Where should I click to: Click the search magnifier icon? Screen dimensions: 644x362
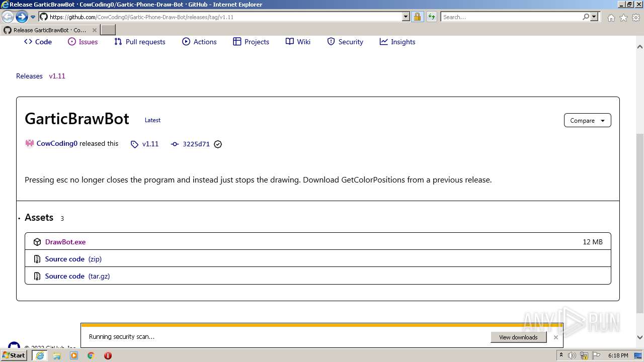586,17
